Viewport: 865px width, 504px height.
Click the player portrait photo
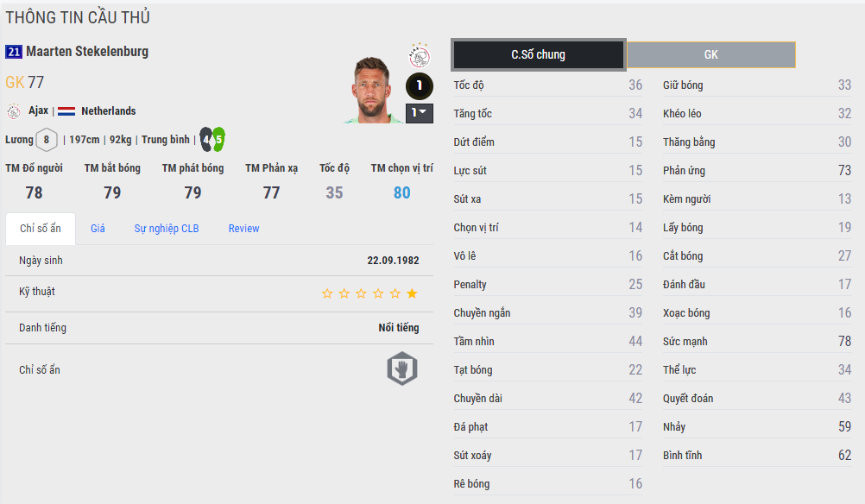click(376, 91)
